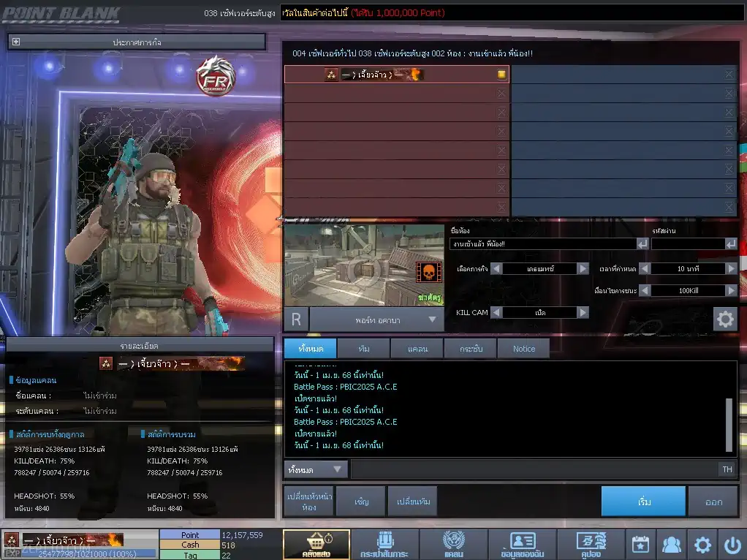The height and width of the screenshot is (560, 747).
Task: Open the my-info ID card icon
Action: 522,545
